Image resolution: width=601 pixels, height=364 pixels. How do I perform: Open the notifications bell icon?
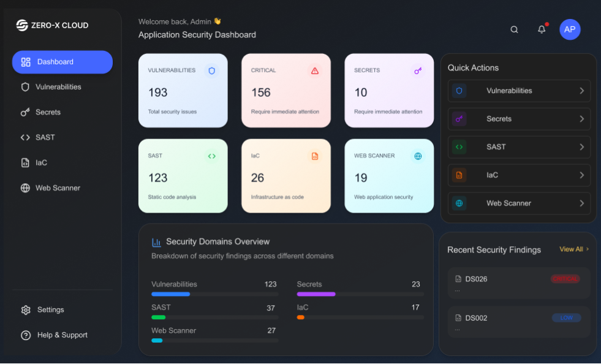[x=542, y=29]
